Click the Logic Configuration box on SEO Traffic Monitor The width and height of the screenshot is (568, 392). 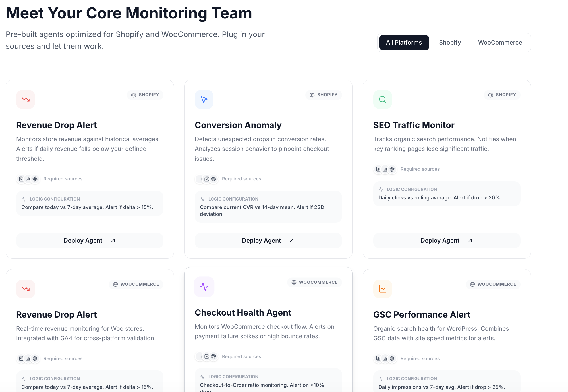[x=447, y=194]
